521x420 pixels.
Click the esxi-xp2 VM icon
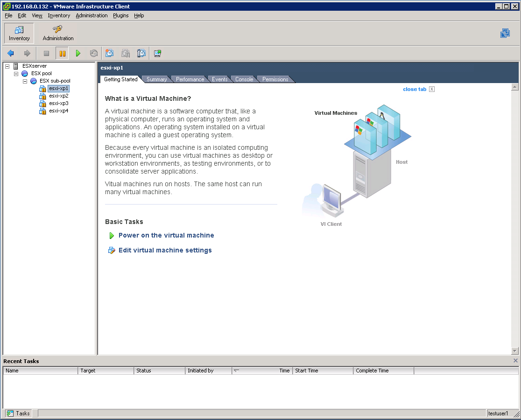[42, 96]
